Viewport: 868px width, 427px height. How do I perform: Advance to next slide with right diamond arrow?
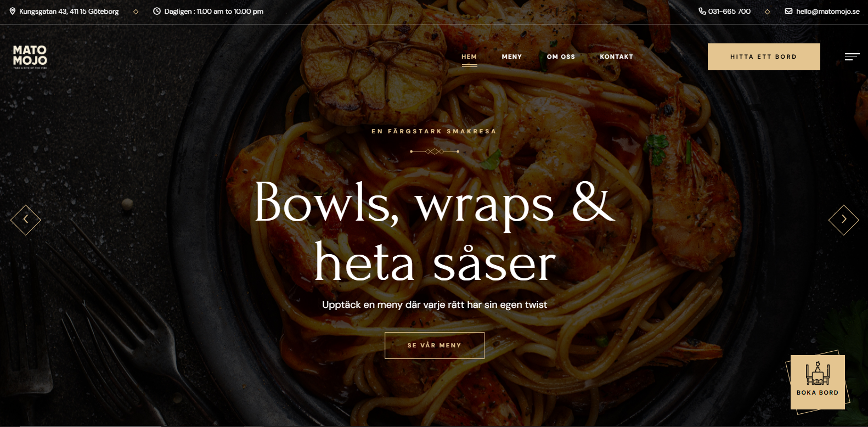coord(843,220)
